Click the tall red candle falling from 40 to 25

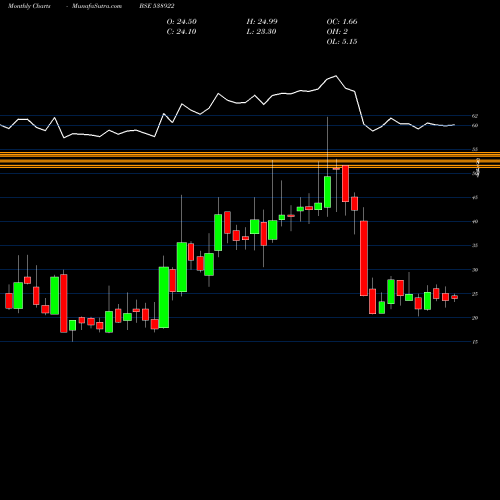[364, 258]
